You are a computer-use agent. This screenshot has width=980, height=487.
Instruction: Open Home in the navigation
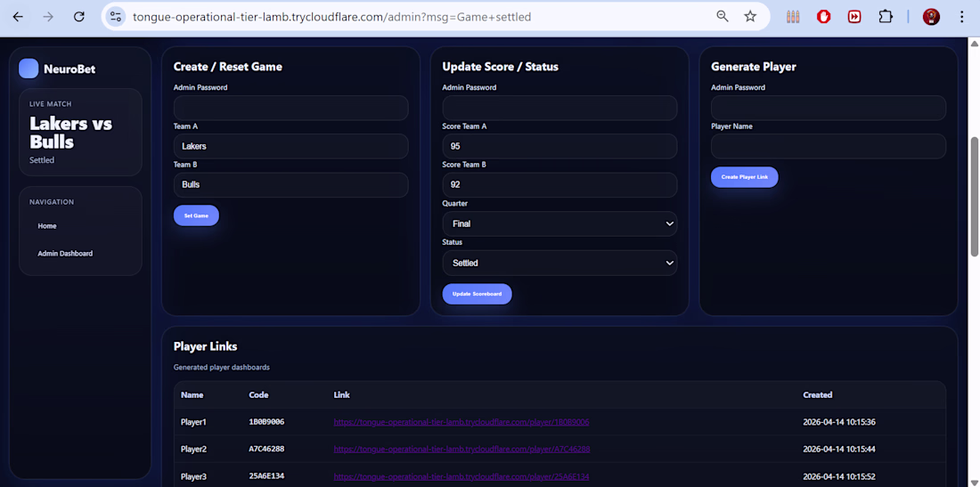tap(47, 226)
